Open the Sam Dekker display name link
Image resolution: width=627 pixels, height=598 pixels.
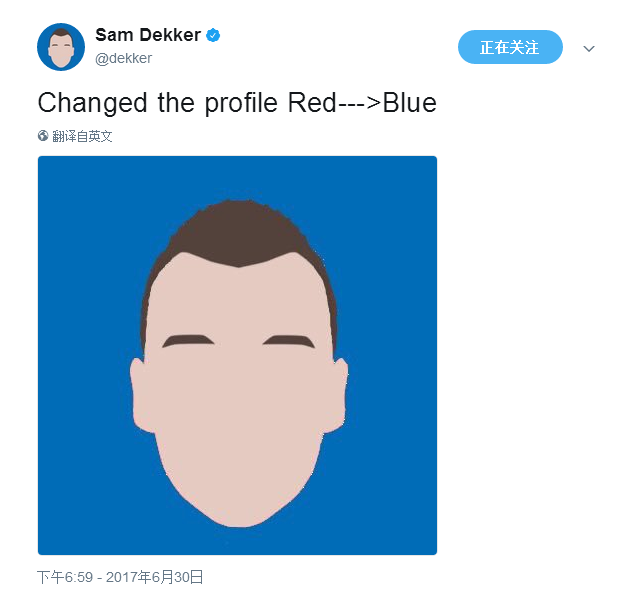coord(148,35)
